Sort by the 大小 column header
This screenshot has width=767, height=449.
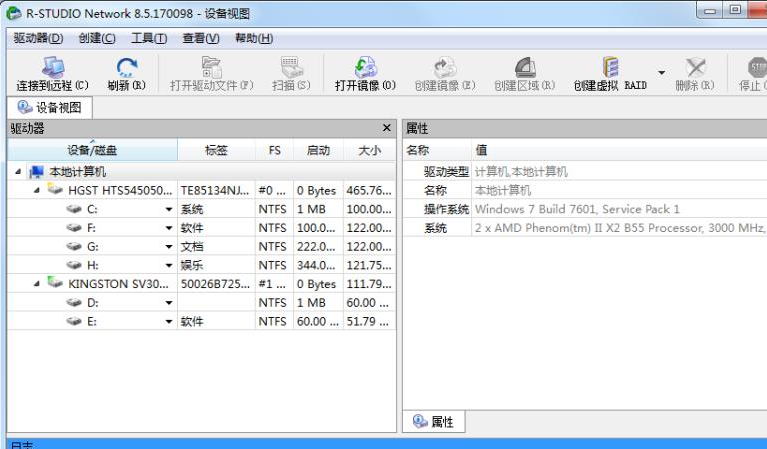point(369,150)
